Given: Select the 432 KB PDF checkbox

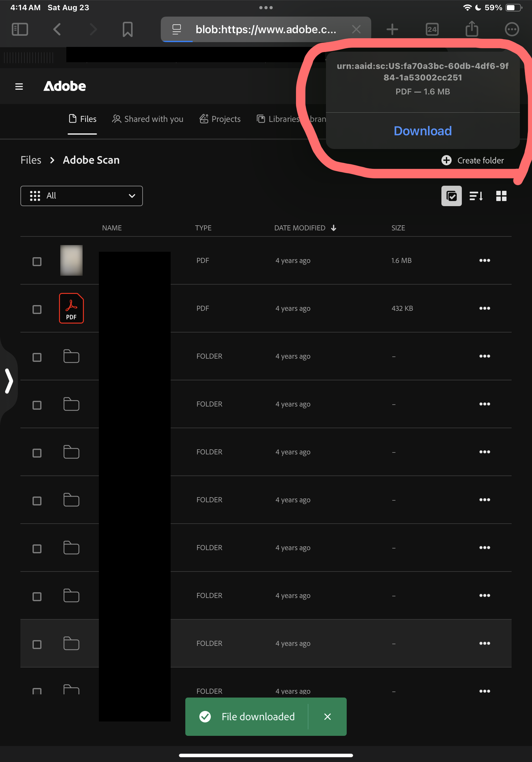Looking at the screenshot, I should click(x=37, y=309).
